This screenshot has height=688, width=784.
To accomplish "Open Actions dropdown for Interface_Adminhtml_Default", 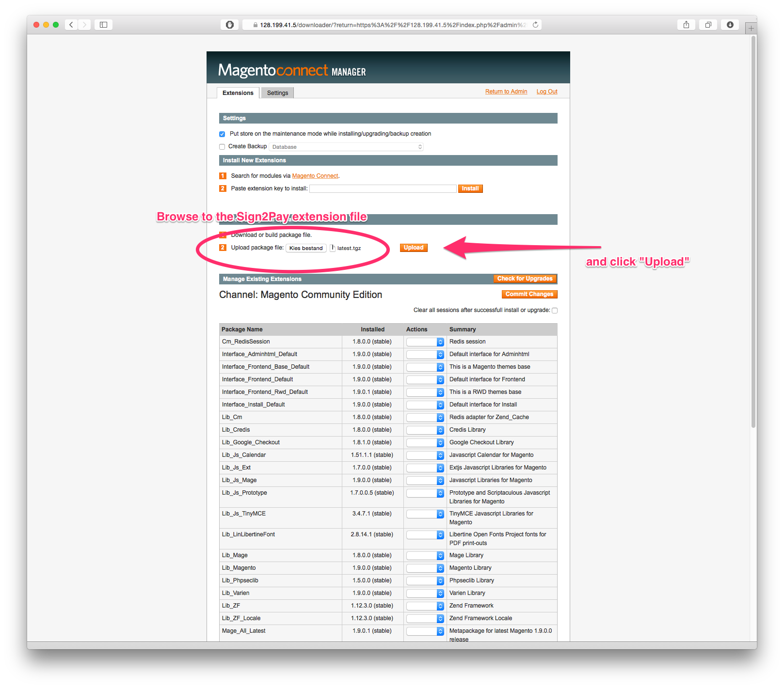I will coord(425,355).
